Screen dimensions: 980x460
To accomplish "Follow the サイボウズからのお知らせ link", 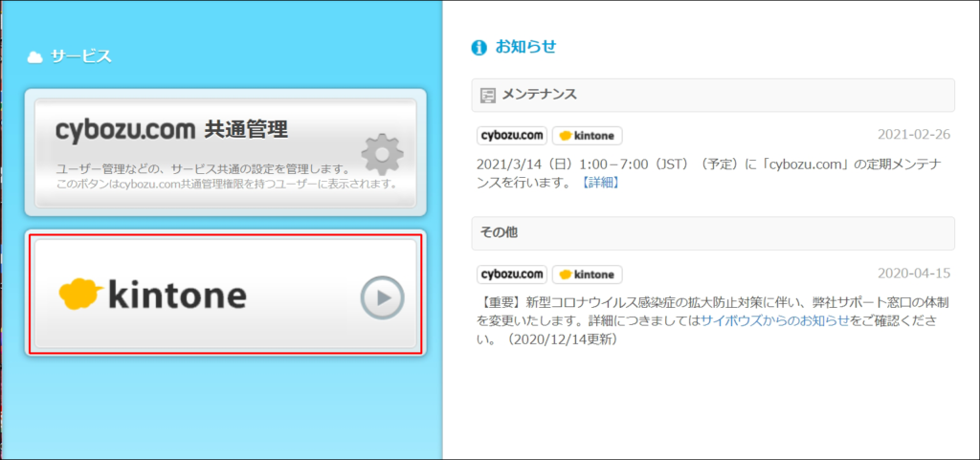I will pos(774,320).
